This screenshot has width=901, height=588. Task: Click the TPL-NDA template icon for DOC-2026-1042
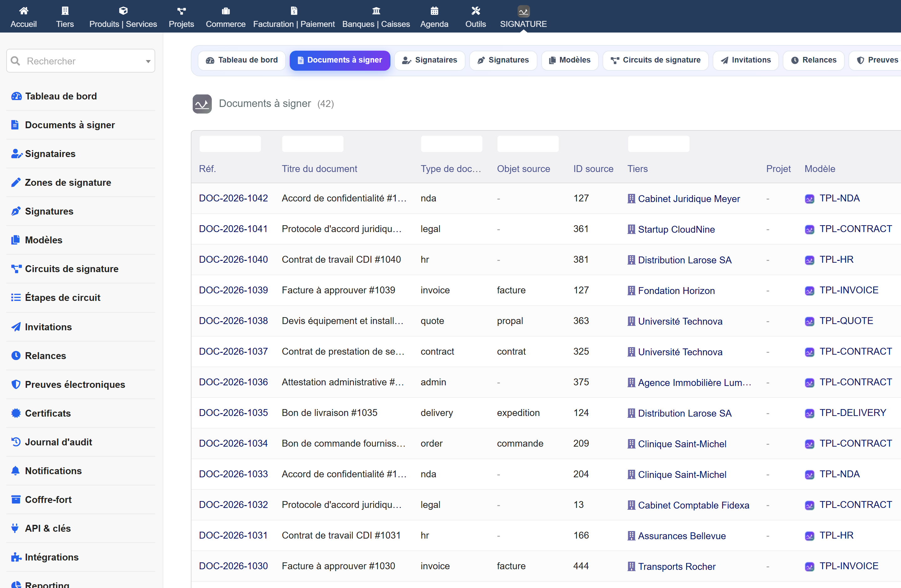[809, 199]
